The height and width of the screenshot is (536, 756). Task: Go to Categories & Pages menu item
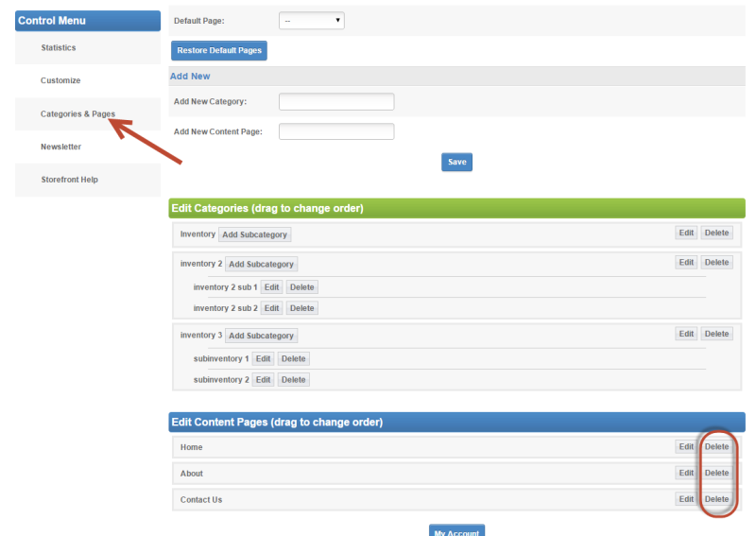point(77,114)
